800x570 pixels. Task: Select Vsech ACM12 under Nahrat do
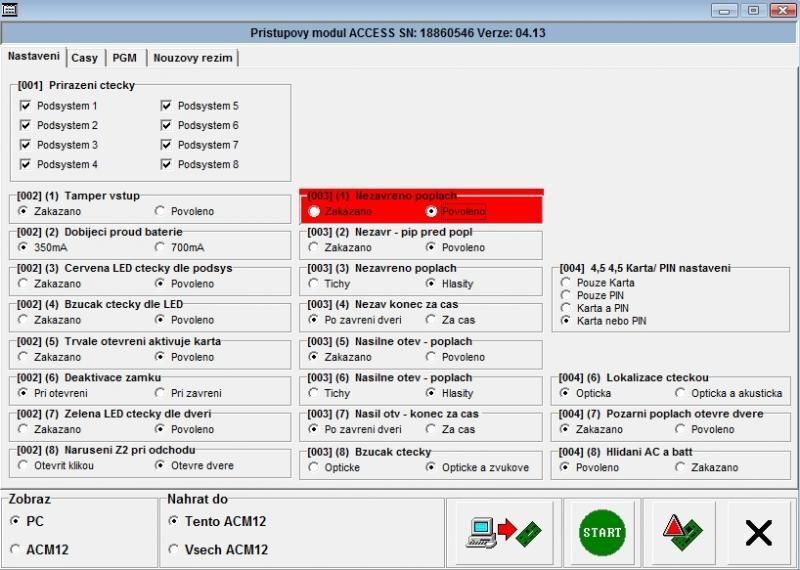tap(174, 549)
